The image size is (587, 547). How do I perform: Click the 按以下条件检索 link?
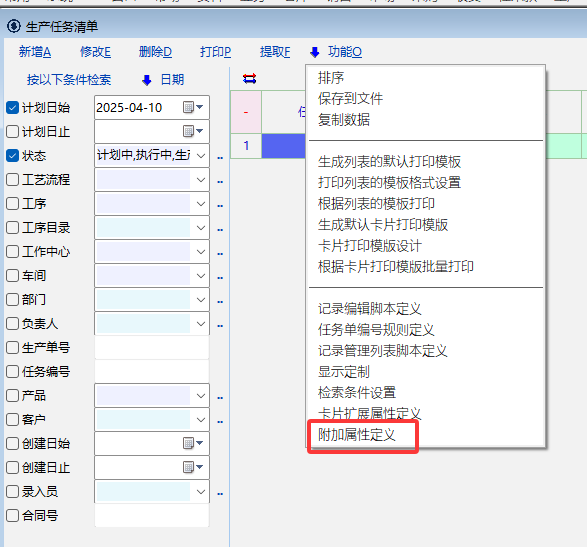(x=69, y=80)
